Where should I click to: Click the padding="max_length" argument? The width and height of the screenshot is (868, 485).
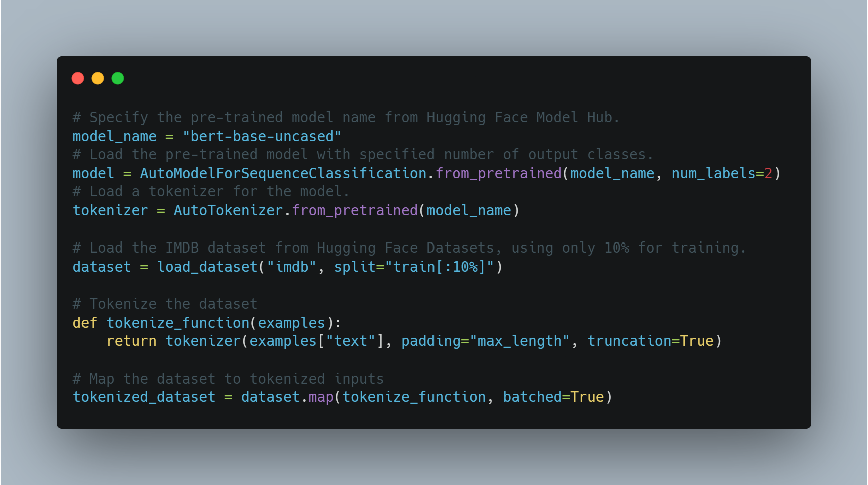pos(486,341)
